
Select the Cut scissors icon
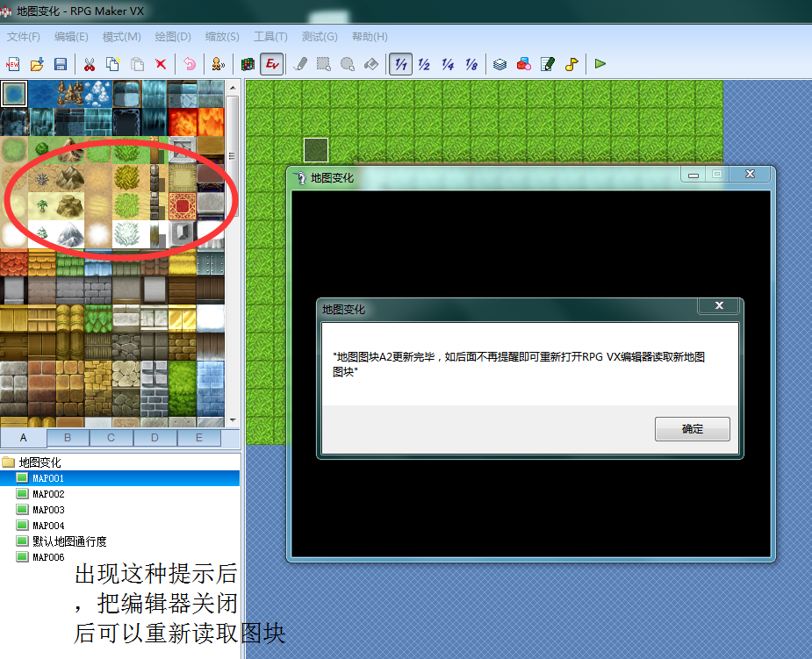click(89, 64)
